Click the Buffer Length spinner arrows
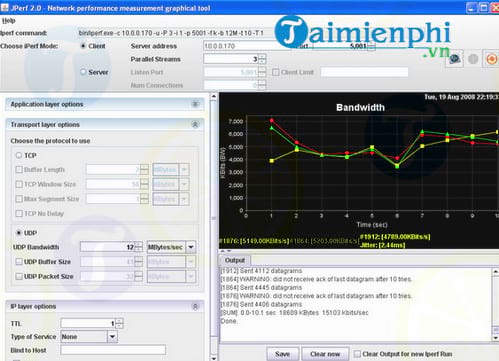499x361 pixels. tap(144, 170)
